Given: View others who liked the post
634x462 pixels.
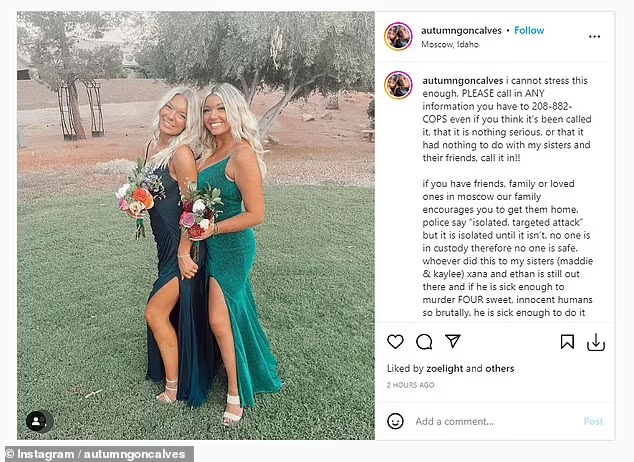Looking at the screenshot, I should (x=500, y=369).
